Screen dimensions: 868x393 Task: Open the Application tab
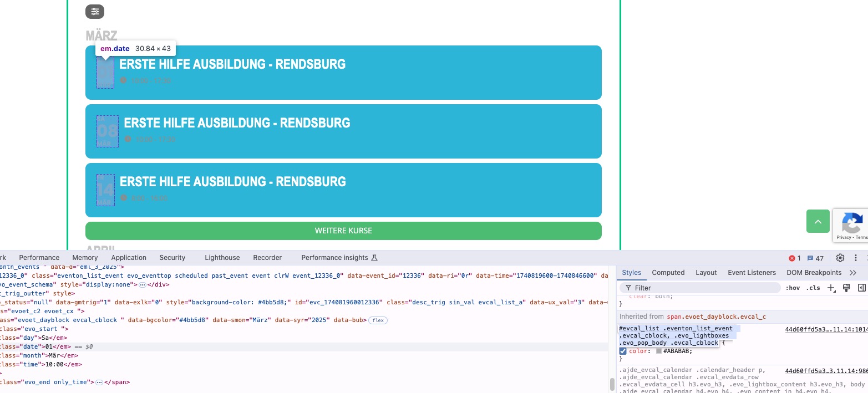pos(129,258)
